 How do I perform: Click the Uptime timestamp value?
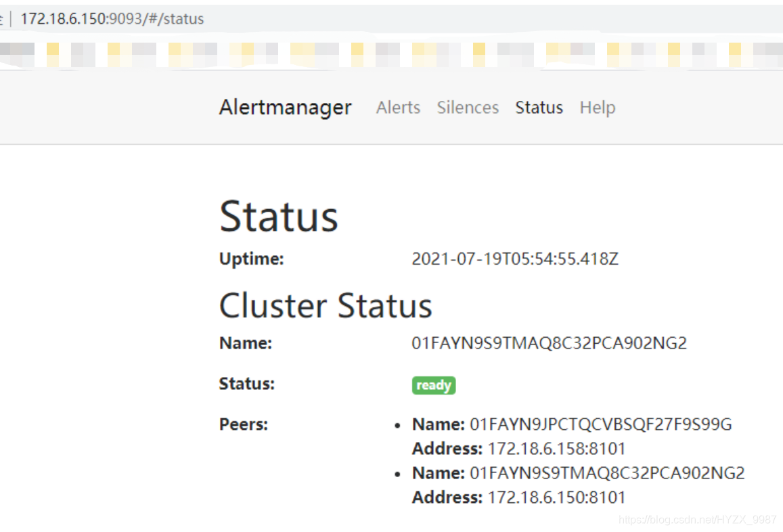[x=515, y=258]
